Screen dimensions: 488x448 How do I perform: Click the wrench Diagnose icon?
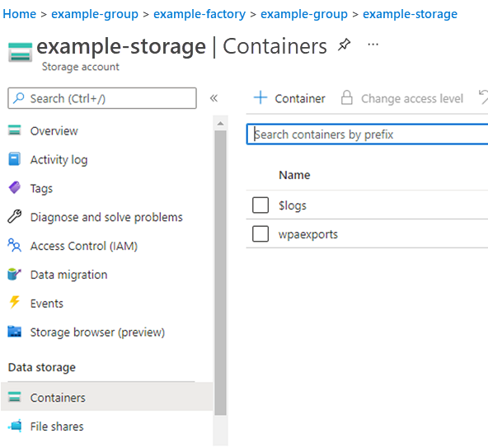point(14,216)
